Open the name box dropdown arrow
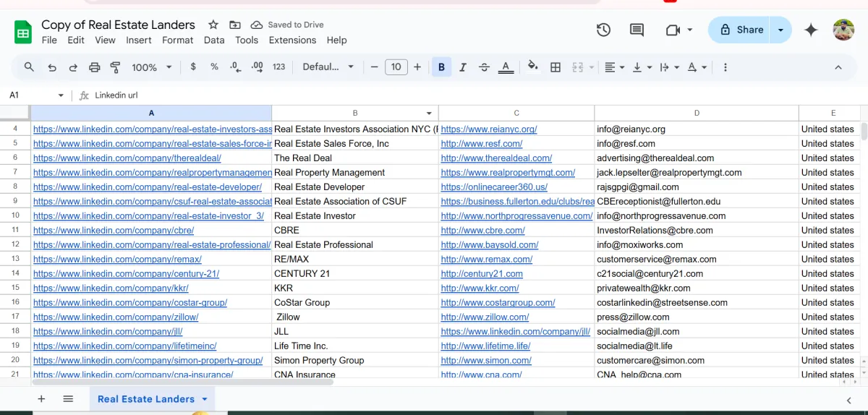This screenshot has height=415, width=868. tap(61, 95)
